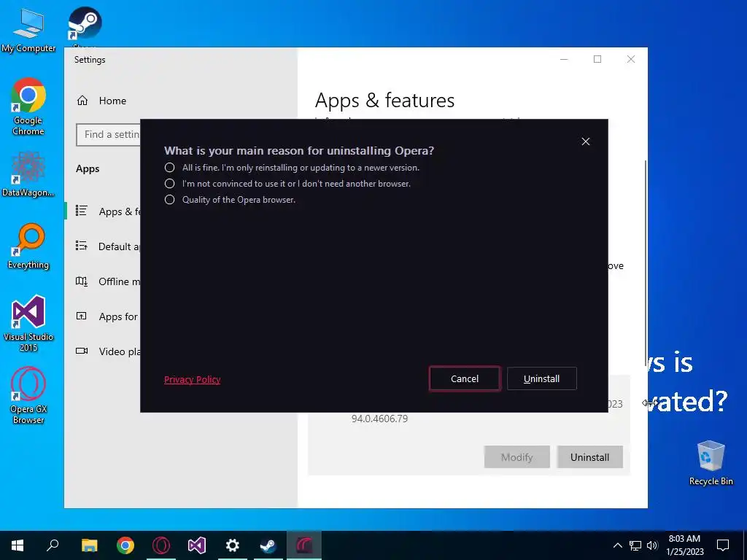
Task: Click the Settings window vertical scrollbar
Action: (646, 262)
